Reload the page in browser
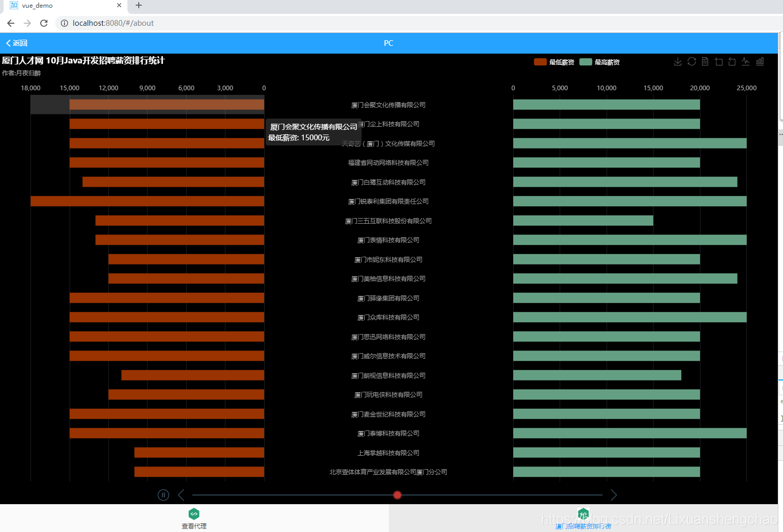The width and height of the screenshot is (783, 532). [x=44, y=23]
